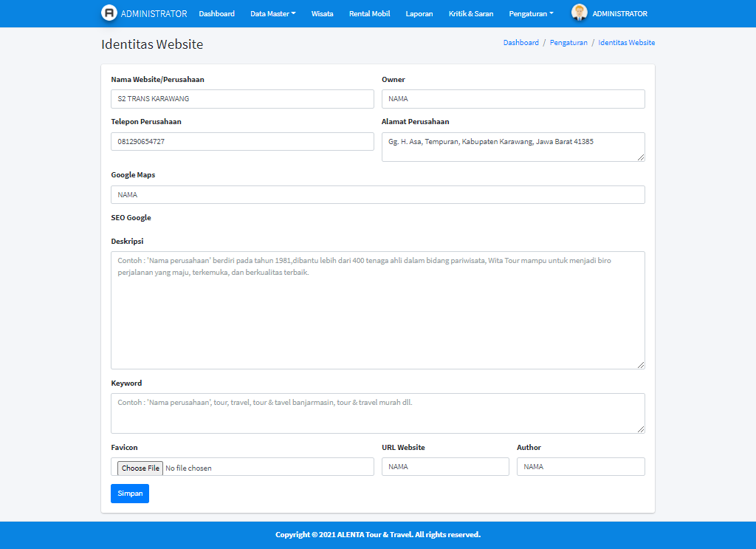Viewport: 756px width, 549px height.
Task: Click the Owner input field
Action: coord(513,99)
